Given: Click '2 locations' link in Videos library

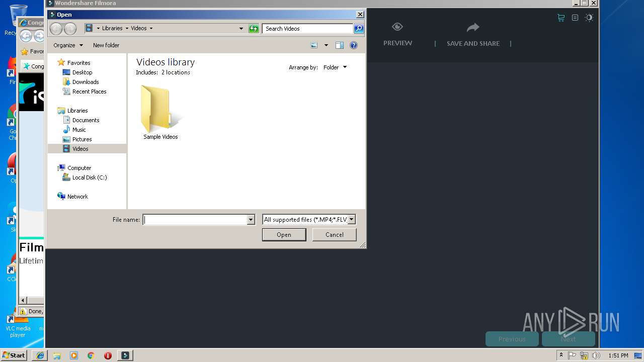Looking at the screenshot, I should (x=176, y=72).
